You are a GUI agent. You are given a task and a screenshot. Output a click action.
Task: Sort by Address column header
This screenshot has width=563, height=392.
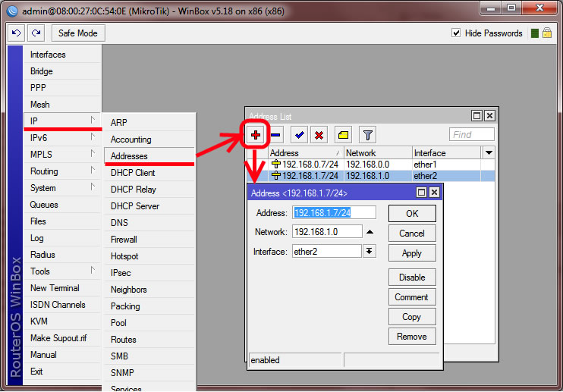pos(306,153)
